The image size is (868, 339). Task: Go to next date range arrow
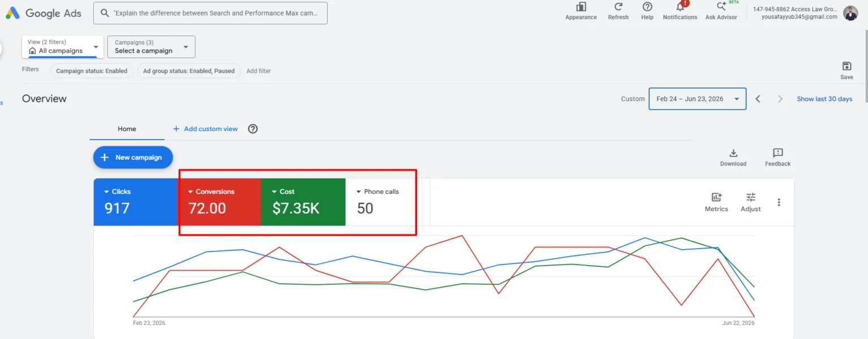(780, 99)
